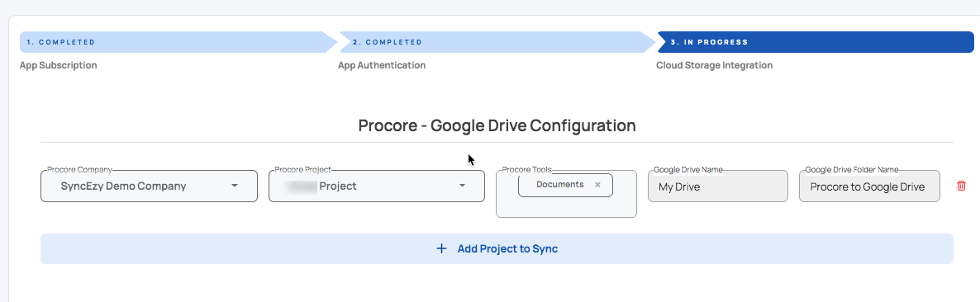Select the Procore Project field
The height and width of the screenshot is (302, 980).
pyautogui.click(x=376, y=186)
